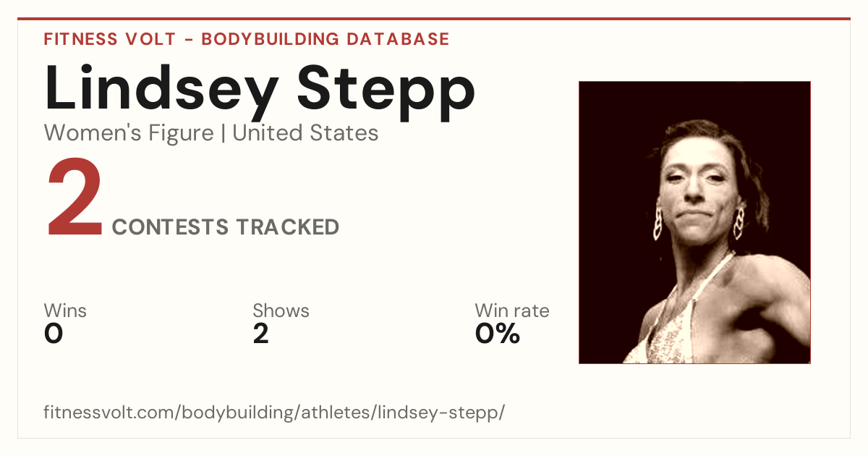Click the Lindsey Stepp athlete name heading
Screen dimensions: 868x456
[260, 90]
